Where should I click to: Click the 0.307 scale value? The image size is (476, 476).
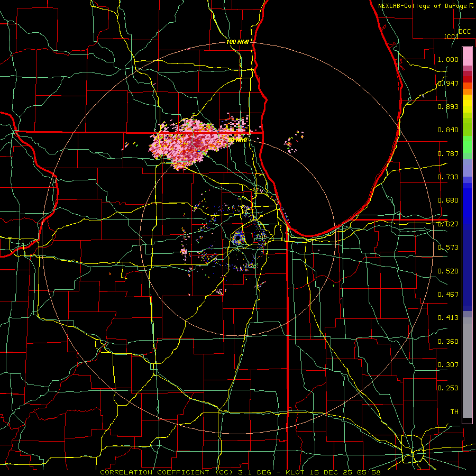(448, 365)
